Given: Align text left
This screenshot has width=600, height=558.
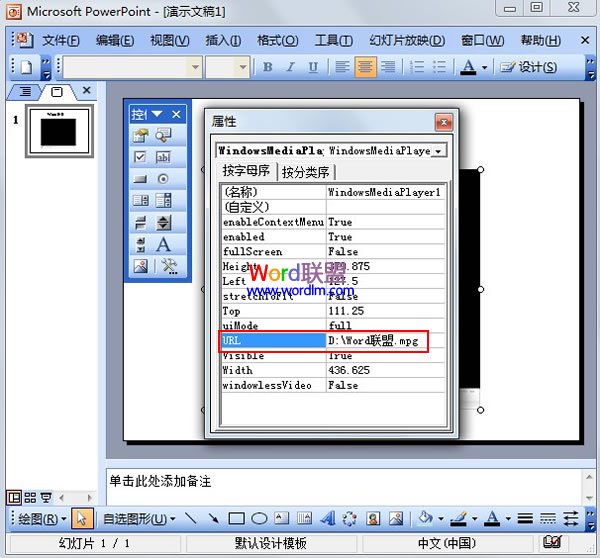Looking at the screenshot, I should (x=342, y=67).
